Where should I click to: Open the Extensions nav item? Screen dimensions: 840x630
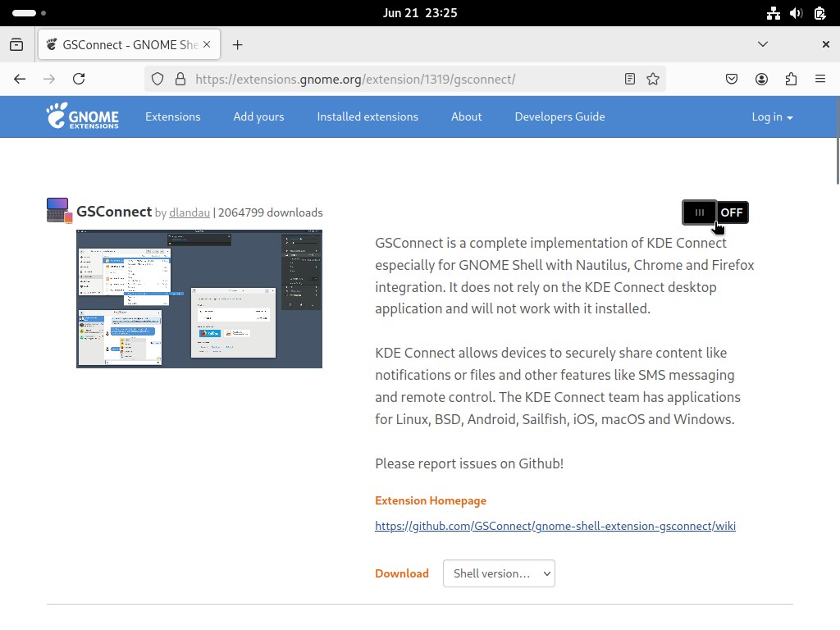pos(172,116)
